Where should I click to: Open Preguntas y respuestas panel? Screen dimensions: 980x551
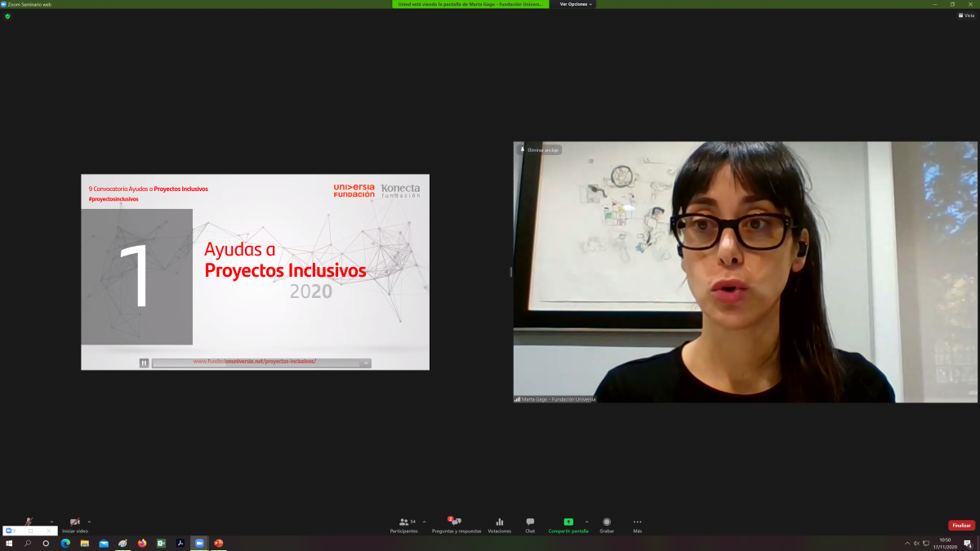pyautogui.click(x=457, y=525)
